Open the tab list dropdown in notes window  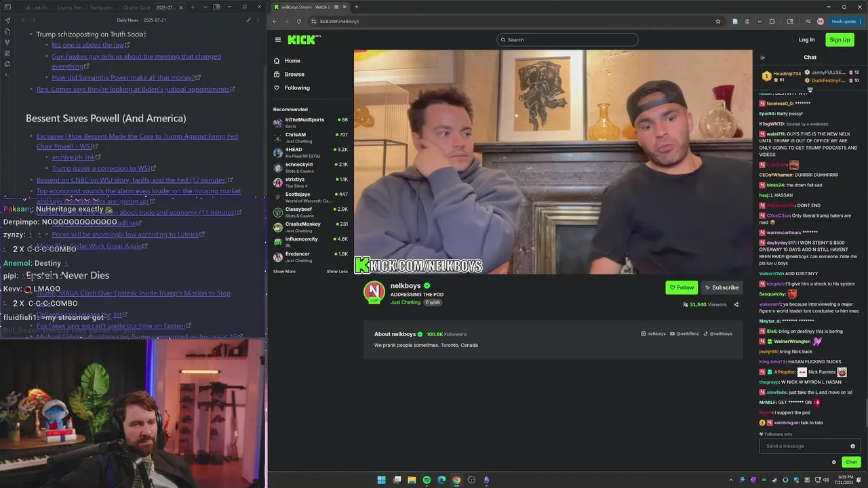tap(204, 7)
